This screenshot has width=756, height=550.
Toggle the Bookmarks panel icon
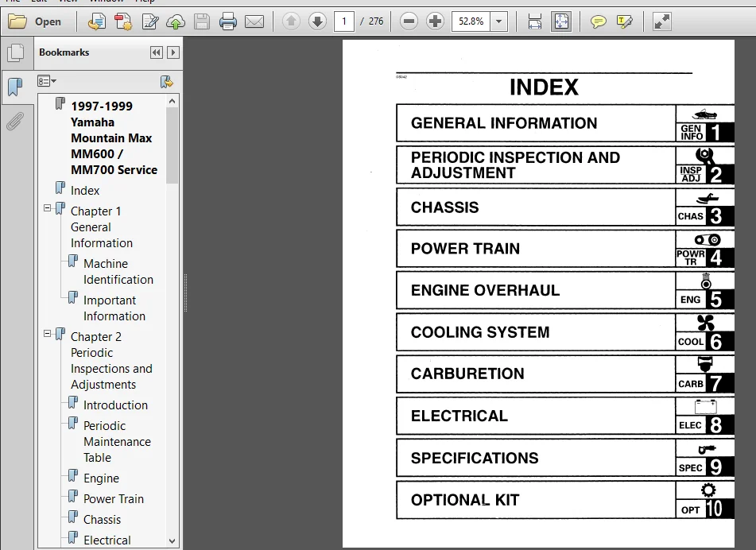pos(15,87)
